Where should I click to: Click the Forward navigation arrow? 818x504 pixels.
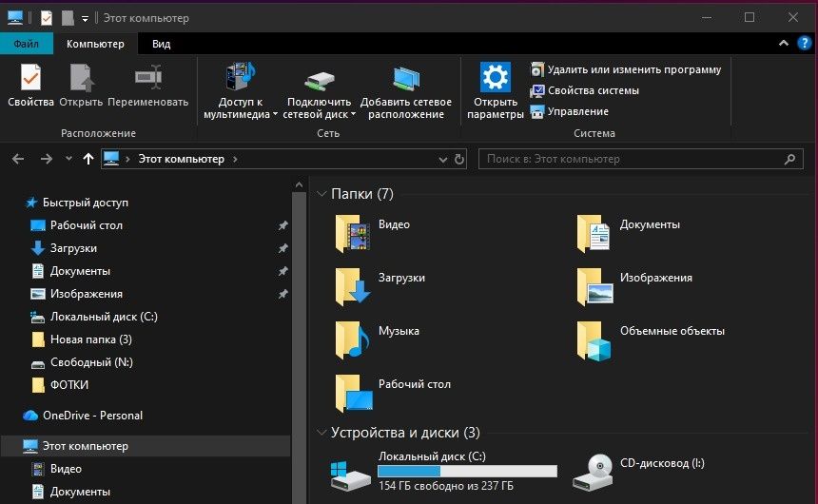pyautogui.click(x=47, y=159)
